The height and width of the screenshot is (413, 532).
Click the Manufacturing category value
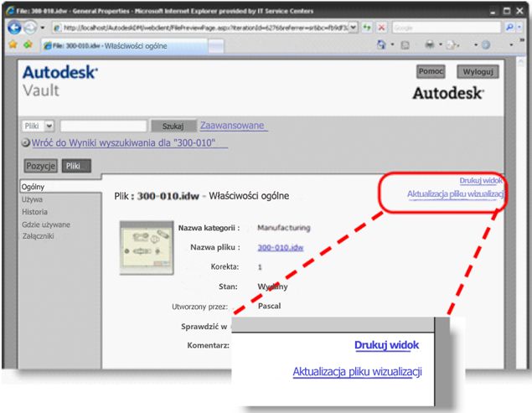(x=284, y=227)
